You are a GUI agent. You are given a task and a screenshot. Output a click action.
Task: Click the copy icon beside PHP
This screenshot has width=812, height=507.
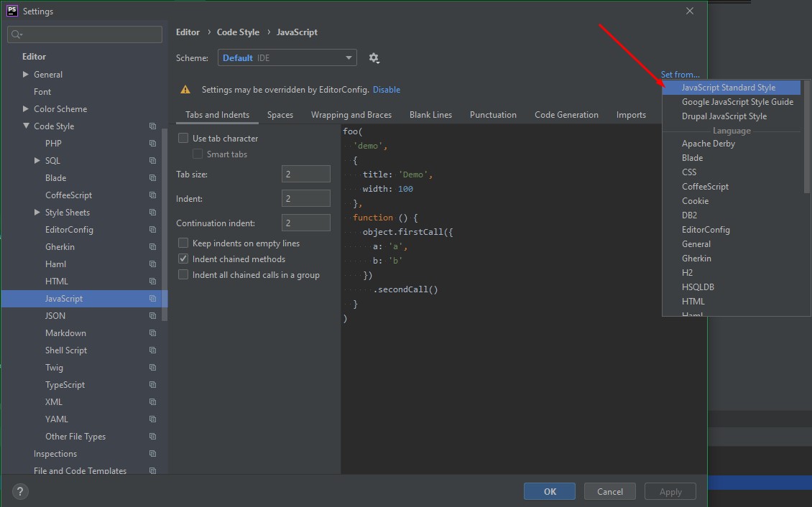pyautogui.click(x=153, y=144)
